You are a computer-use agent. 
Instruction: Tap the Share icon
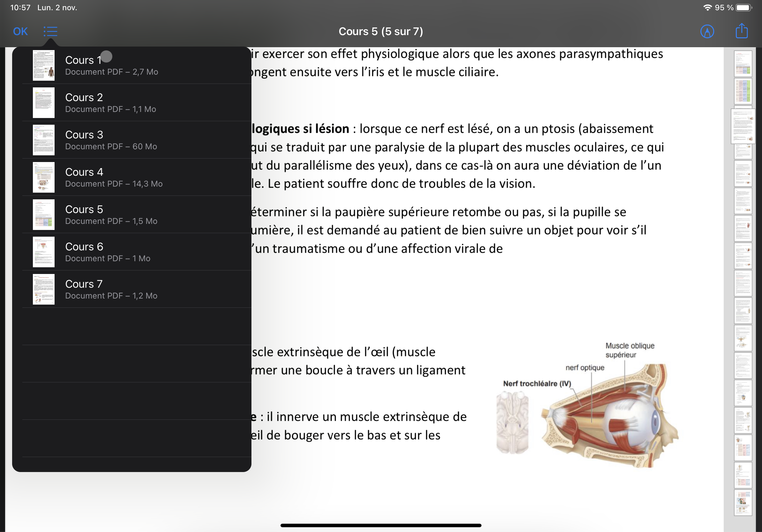(742, 31)
